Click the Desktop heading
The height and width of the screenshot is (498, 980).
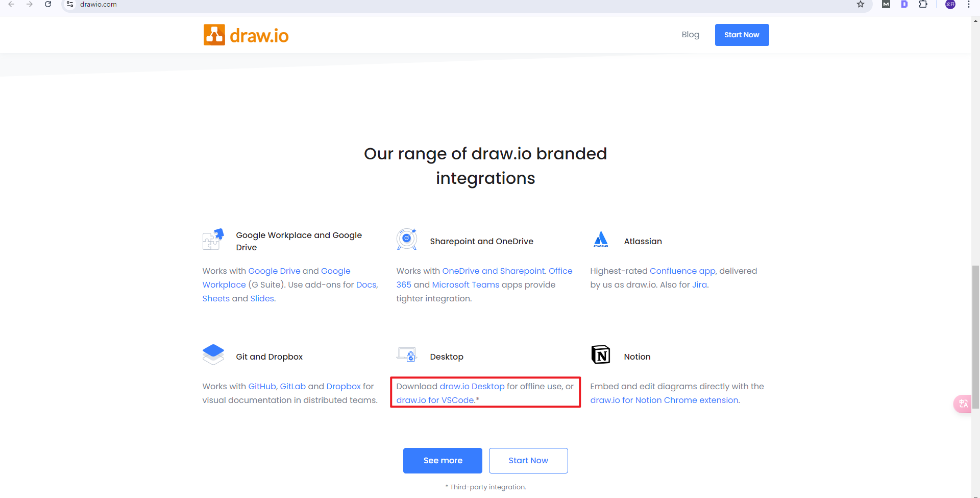click(447, 357)
